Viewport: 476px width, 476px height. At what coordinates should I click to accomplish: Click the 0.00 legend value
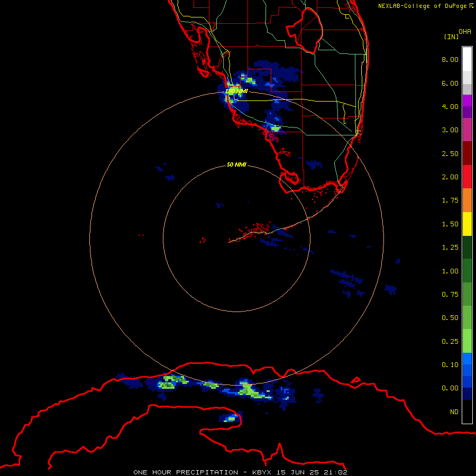tap(450, 388)
